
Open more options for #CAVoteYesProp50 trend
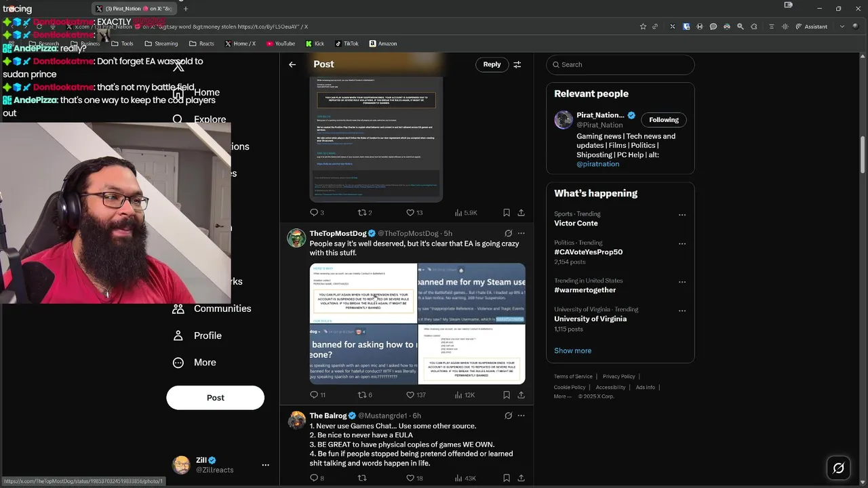coord(682,243)
